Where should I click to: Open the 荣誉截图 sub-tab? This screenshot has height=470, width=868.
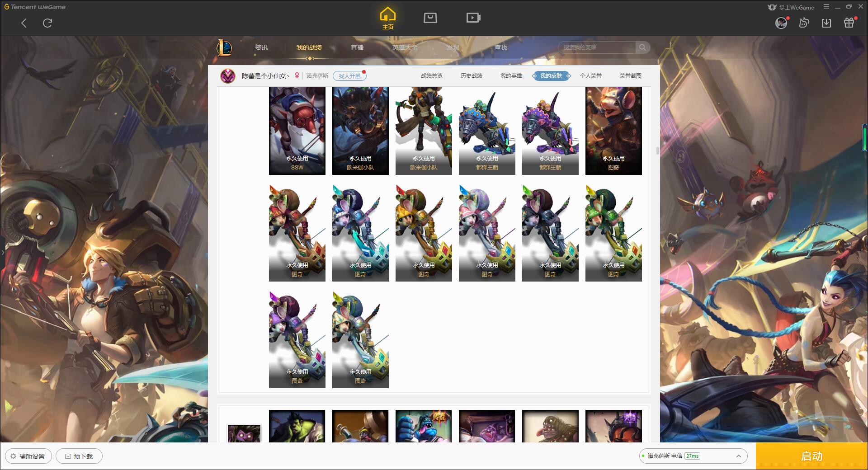631,76
